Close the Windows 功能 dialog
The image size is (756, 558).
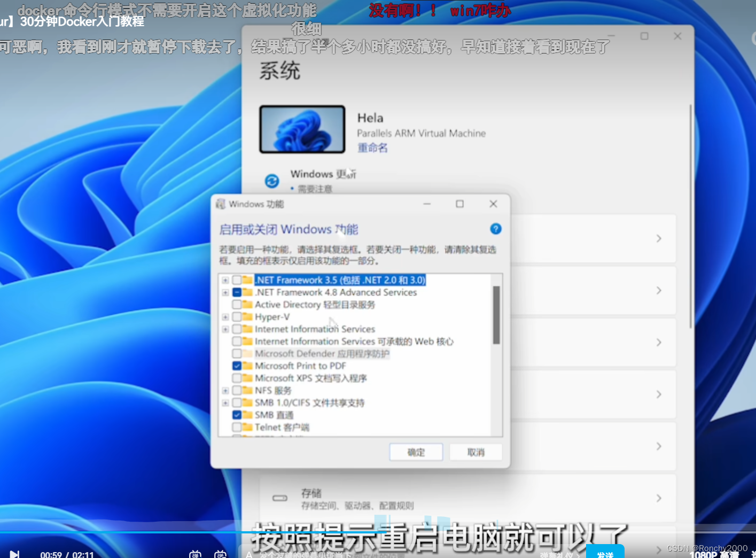coord(493,204)
